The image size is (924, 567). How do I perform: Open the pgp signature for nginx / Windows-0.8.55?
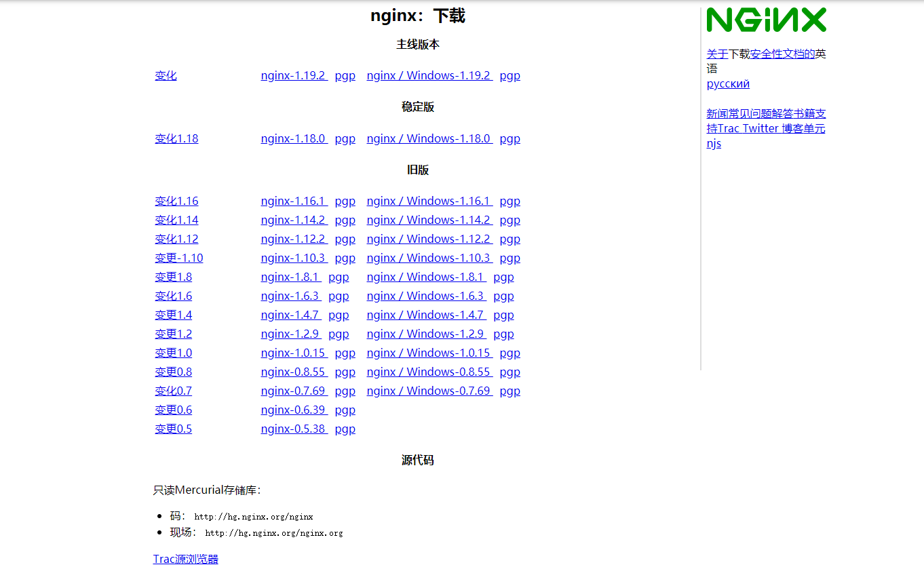point(509,372)
